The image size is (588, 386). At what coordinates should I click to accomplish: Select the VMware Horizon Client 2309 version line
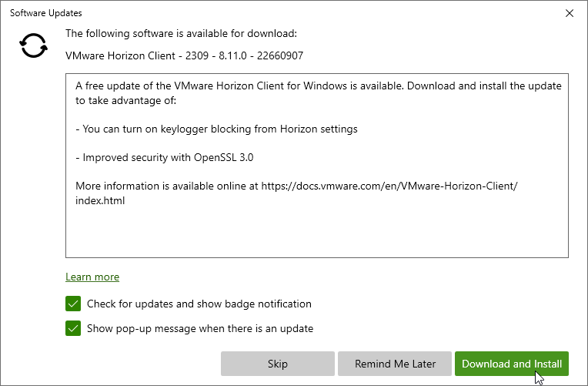pyautogui.click(x=184, y=55)
